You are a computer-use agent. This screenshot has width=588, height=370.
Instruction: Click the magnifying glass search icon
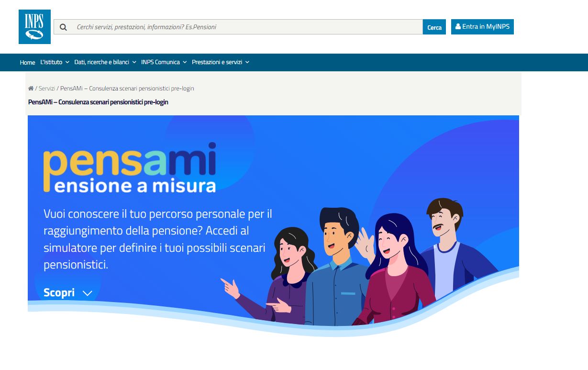(x=63, y=27)
